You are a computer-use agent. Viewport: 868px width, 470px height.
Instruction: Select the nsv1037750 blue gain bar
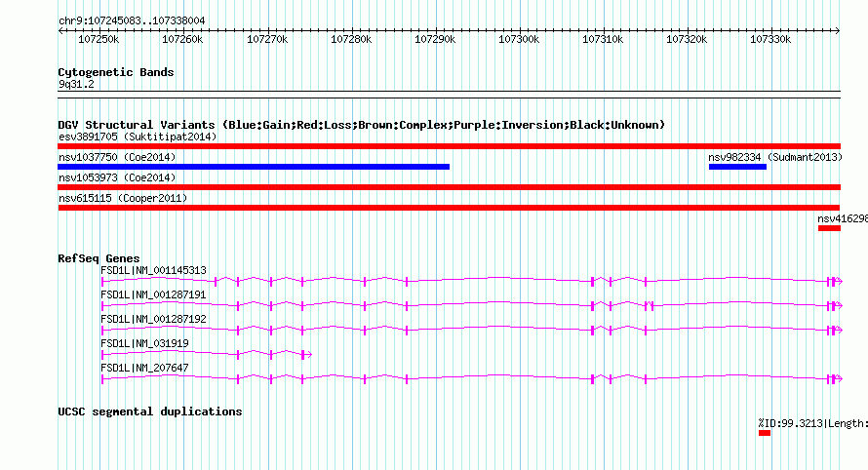254,167
